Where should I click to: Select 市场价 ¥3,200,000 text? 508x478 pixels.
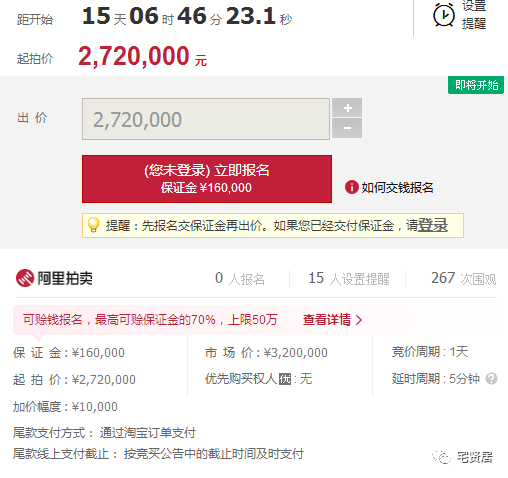coord(266,353)
